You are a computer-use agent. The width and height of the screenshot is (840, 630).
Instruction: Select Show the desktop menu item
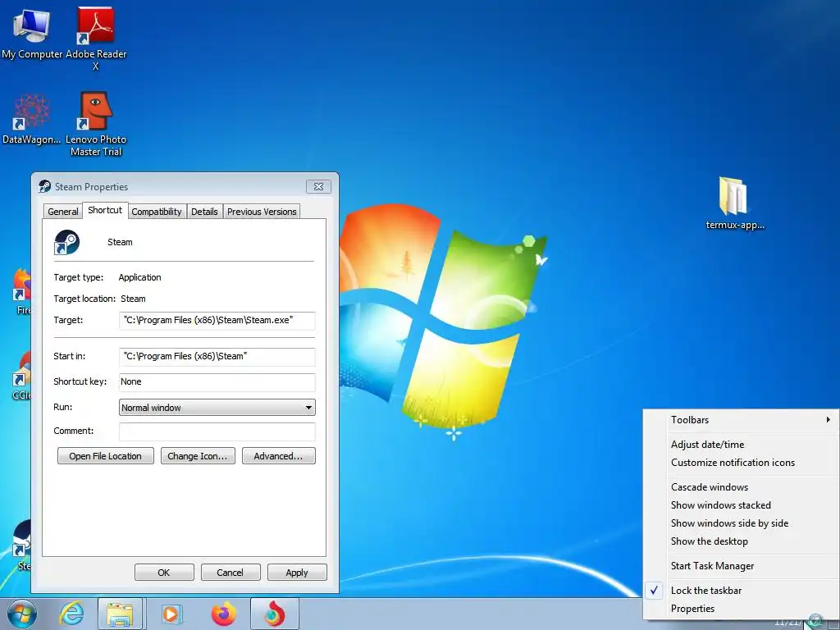(x=741, y=541)
